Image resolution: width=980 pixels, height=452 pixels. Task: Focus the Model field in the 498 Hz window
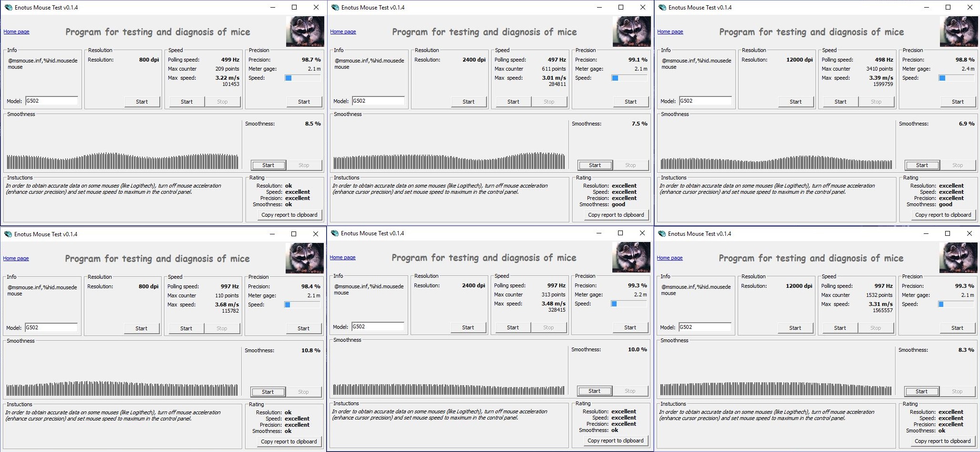[x=705, y=101]
